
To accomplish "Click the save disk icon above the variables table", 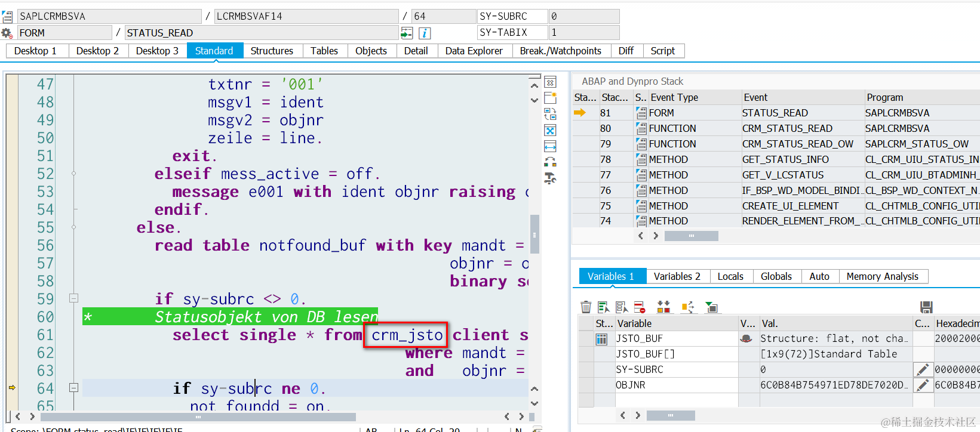I will coord(926,307).
